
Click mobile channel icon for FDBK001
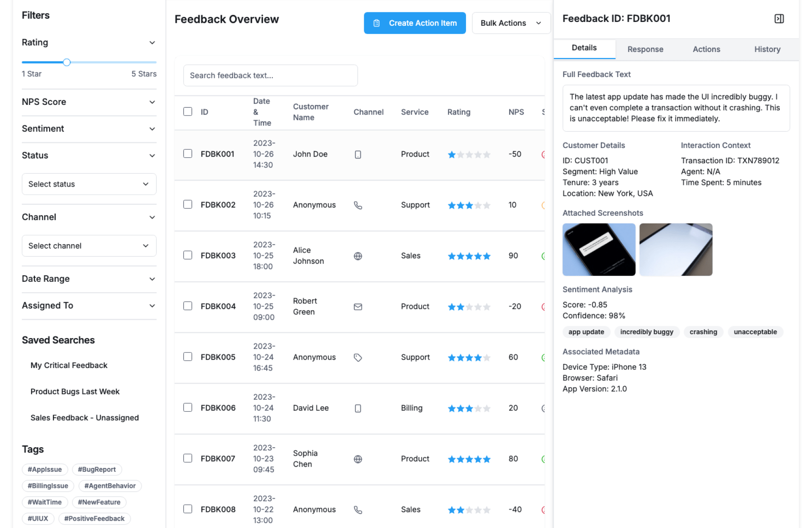click(358, 154)
